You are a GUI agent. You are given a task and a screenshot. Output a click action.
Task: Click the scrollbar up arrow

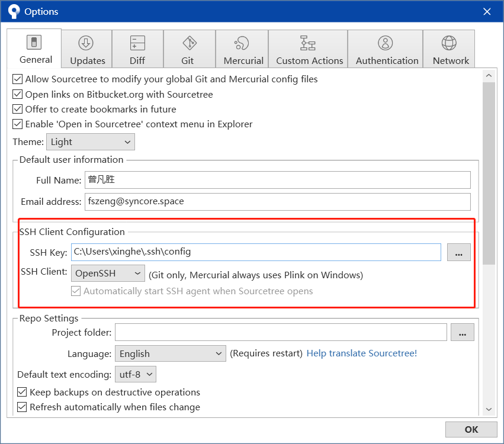489,76
